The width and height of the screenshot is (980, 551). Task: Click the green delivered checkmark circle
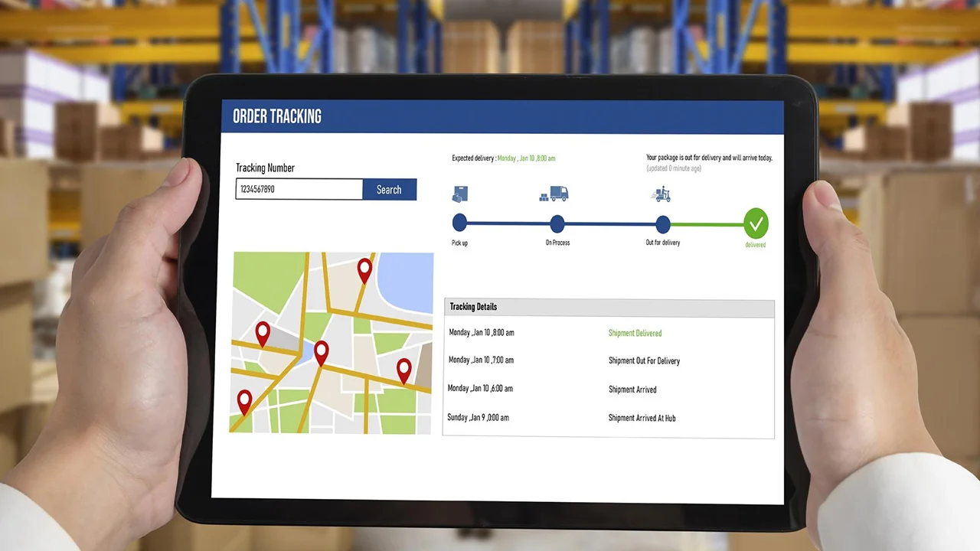click(x=756, y=223)
